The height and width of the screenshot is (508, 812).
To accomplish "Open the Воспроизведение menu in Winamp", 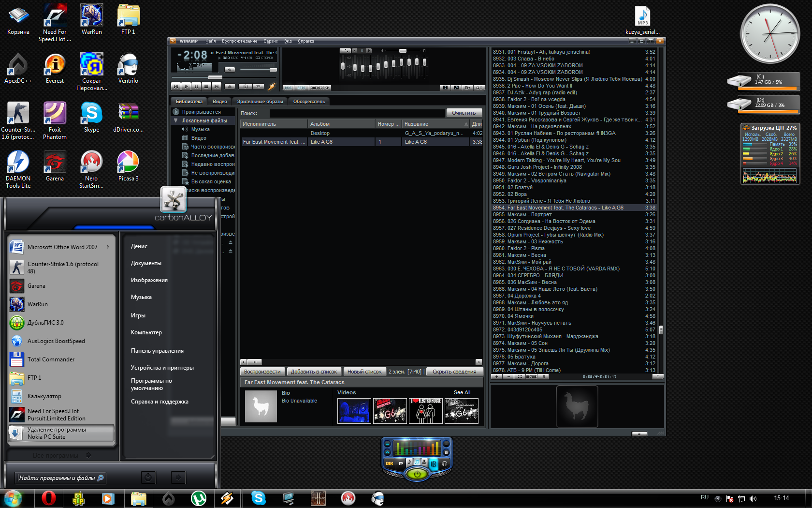I will (x=239, y=41).
